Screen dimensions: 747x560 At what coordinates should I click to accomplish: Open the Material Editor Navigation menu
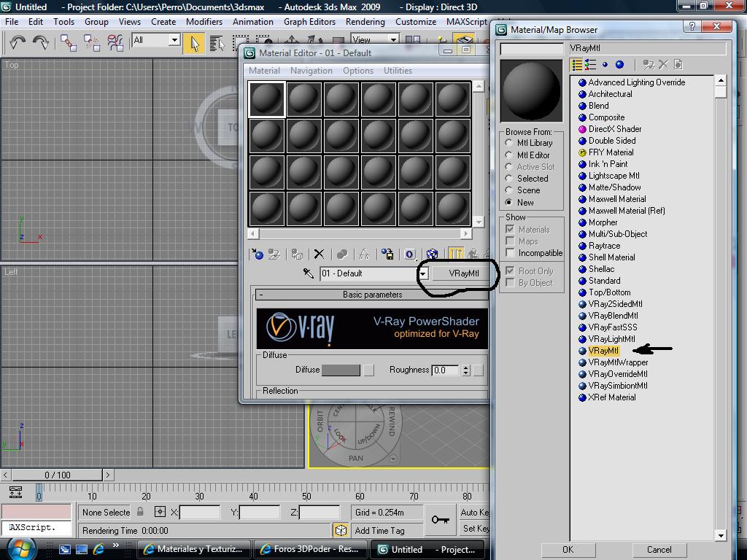pos(311,71)
